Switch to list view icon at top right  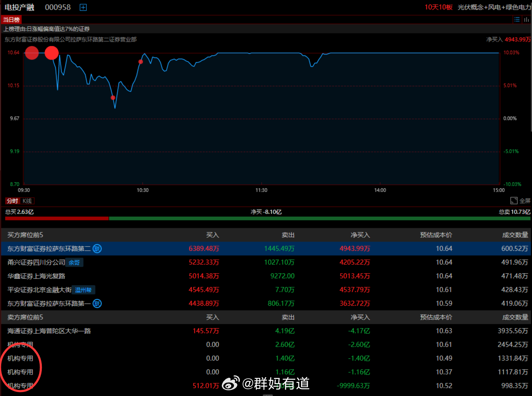pyautogui.click(x=517, y=20)
